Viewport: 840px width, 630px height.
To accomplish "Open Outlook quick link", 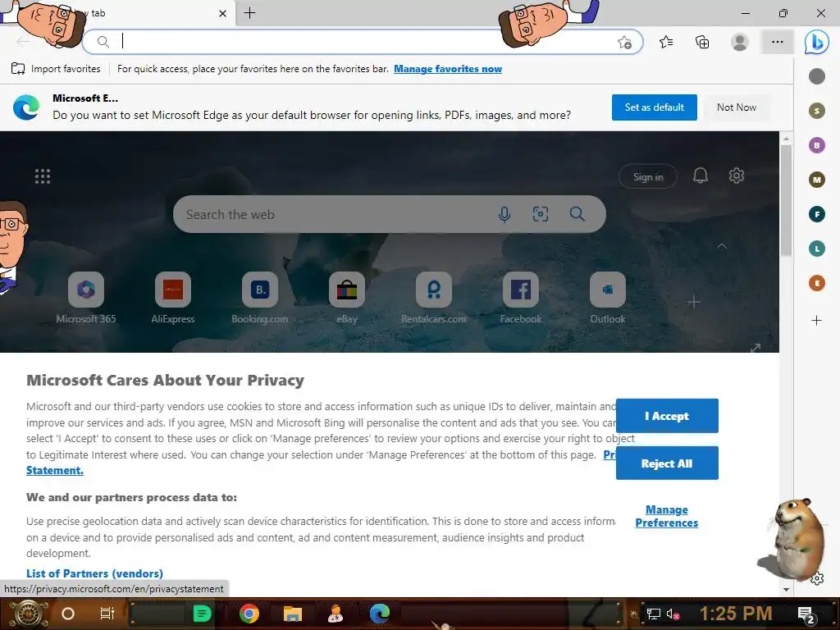I will click(x=608, y=299).
